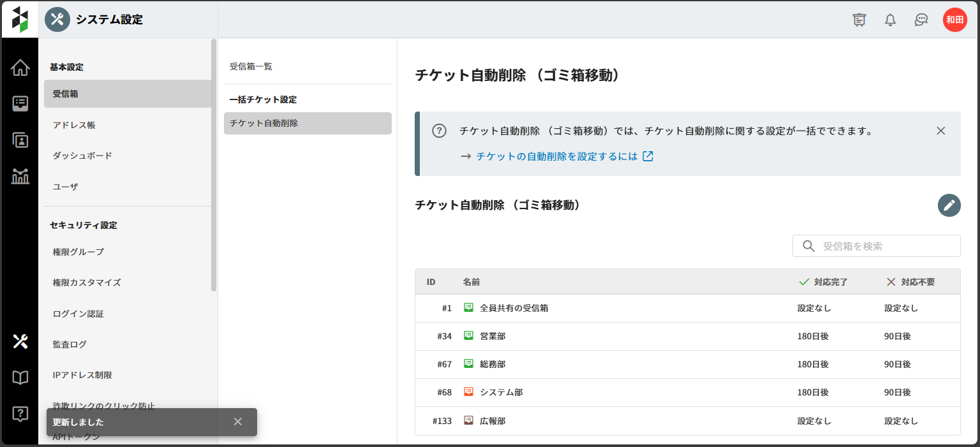
Task: Click the manual book icon in sidebar
Action: click(20, 377)
